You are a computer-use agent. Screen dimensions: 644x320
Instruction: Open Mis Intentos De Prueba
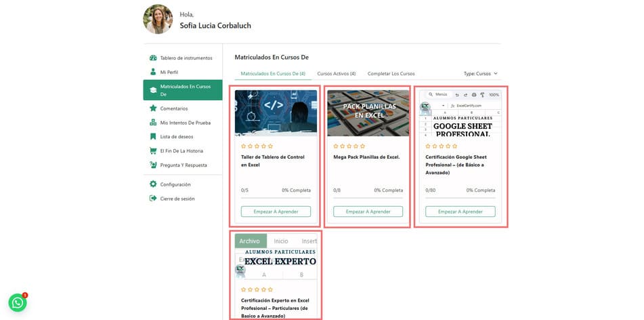pos(183,123)
